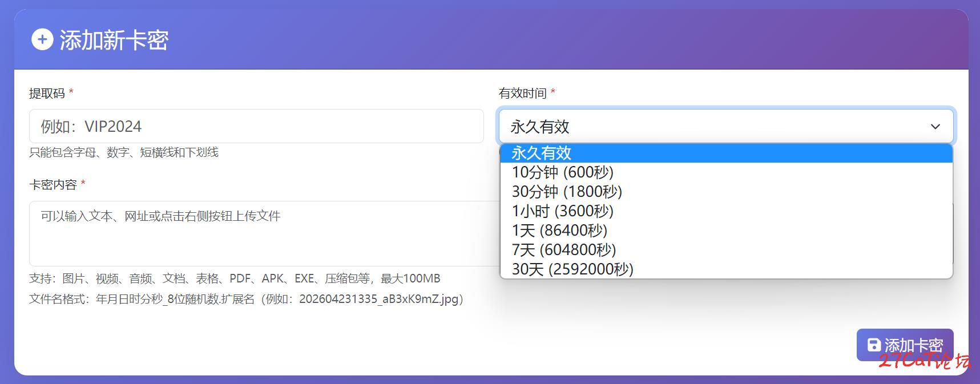Screen dimensions: 980x384
Task: Click the 文件名格式 example hint text
Action: 246,299
